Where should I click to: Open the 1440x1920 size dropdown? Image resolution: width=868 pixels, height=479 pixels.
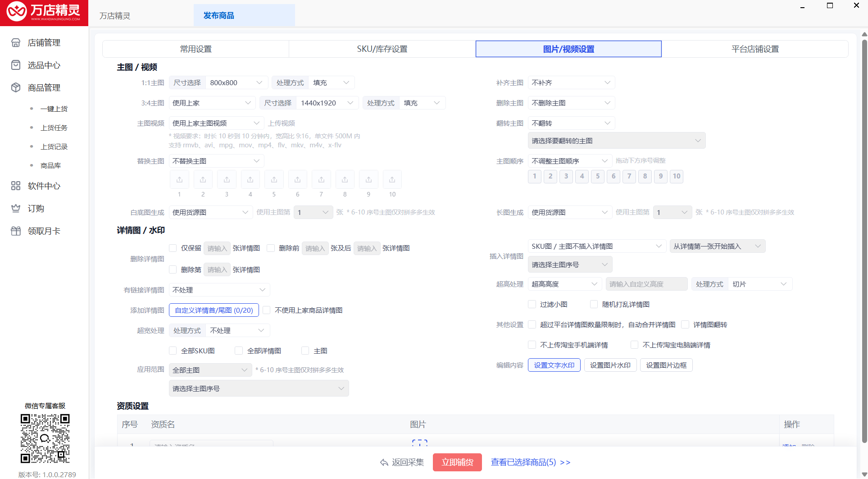click(x=327, y=103)
